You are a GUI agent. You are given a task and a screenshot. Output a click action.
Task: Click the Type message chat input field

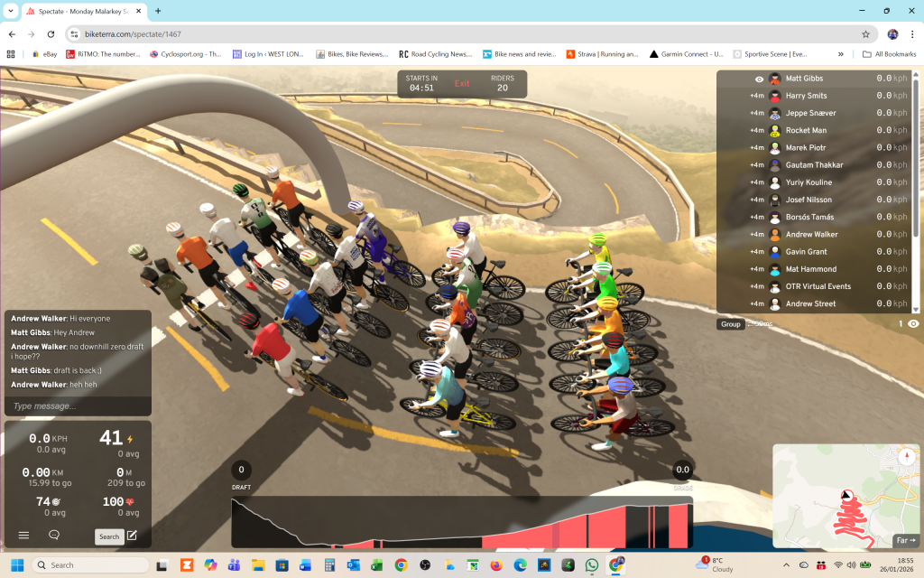click(x=77, y=406)
